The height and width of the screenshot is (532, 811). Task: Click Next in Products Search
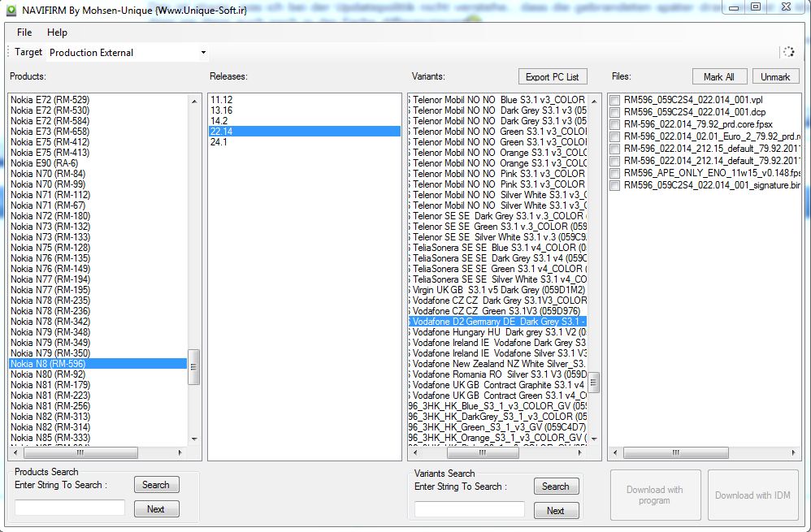coord(156,508)
